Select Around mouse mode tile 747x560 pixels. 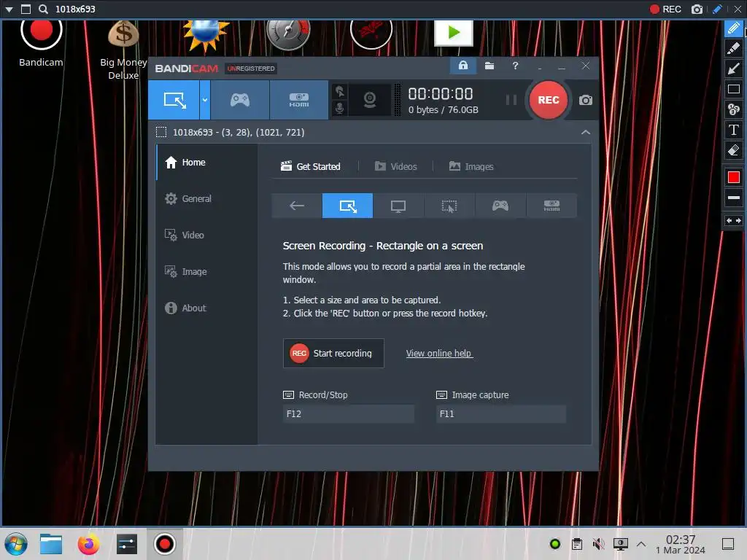point(449,206)
